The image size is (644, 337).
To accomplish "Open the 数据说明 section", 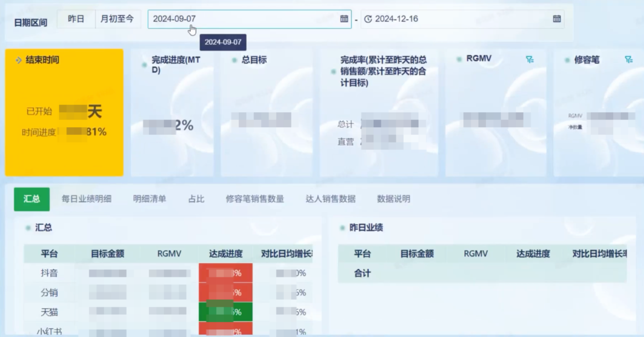I will coord(394,199).
